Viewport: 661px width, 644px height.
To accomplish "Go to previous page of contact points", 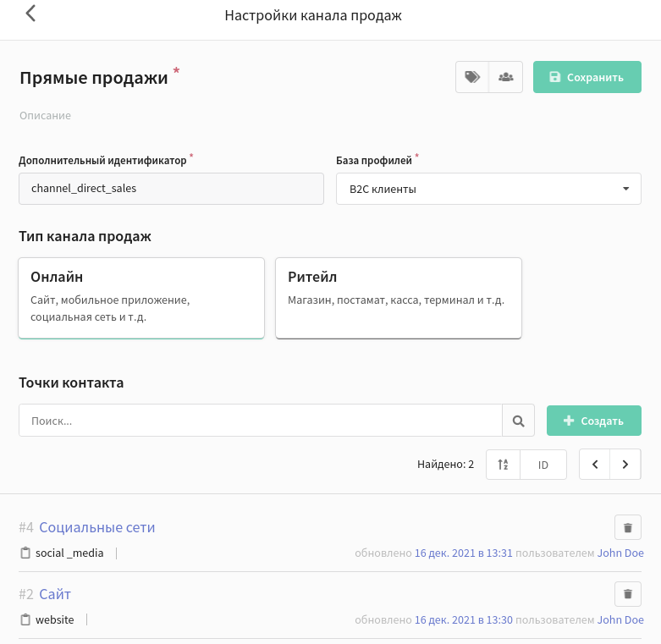I will click(x=595, y=465).
